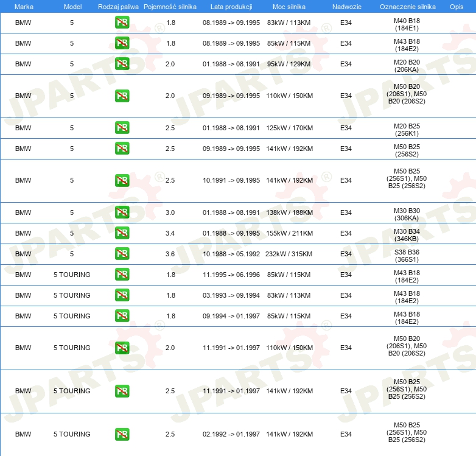Select engine code S38 B36 (366S1)

(x=407, y=256)
